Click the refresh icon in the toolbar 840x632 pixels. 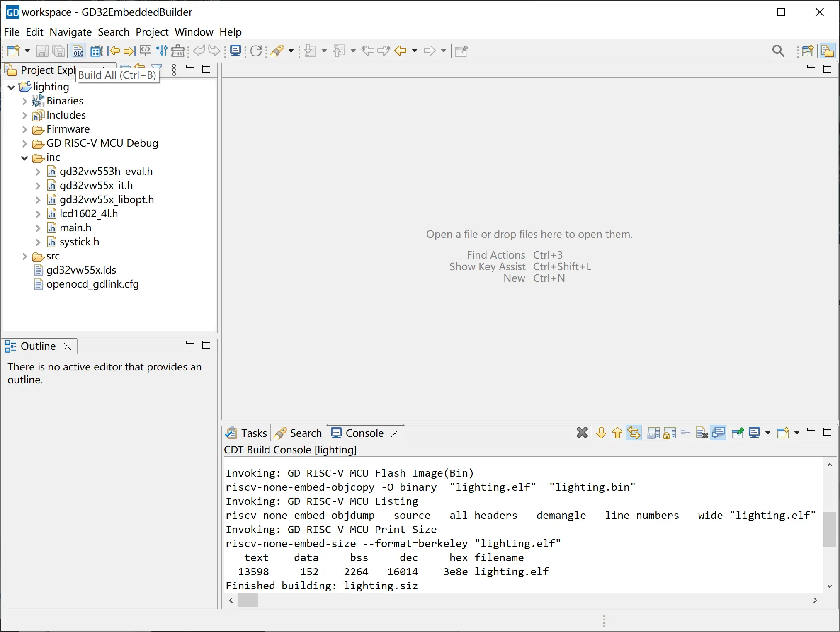click(x=256, y=51)
